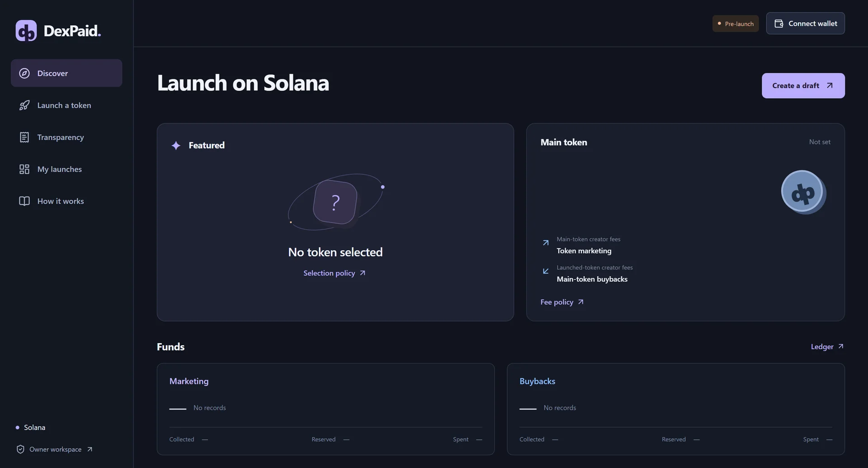This screenshot has width=868, height=468.
Task: Click the My launches grid icon
Action: [x=24, y=169]
